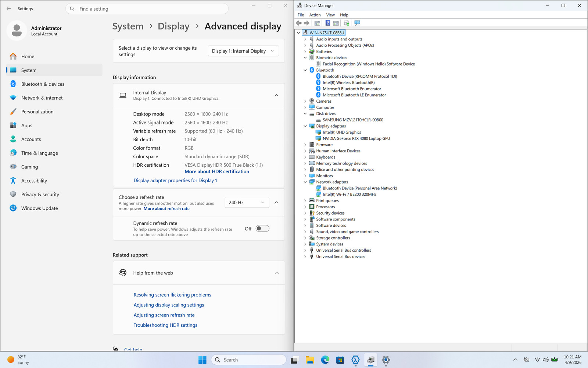The height and width of the screenshot is (368, 588).
Task: Open the 240 Hz refresh rate dropdown
Action: 247,202
